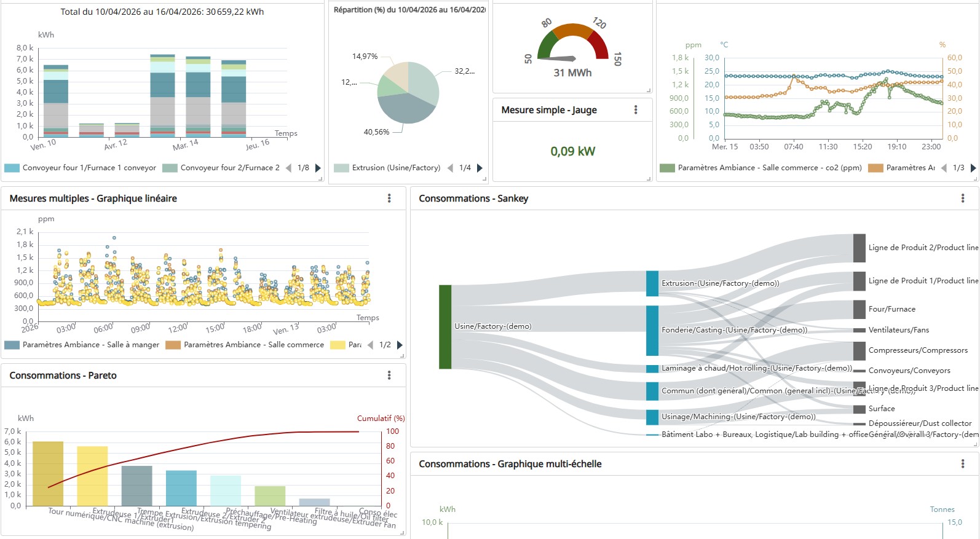Image resolution: width=980 pixels, height=539 pixels.
Task: Click the Convoyeurs/Conveyors Sankey label
Action: click(x=909, y=371)
